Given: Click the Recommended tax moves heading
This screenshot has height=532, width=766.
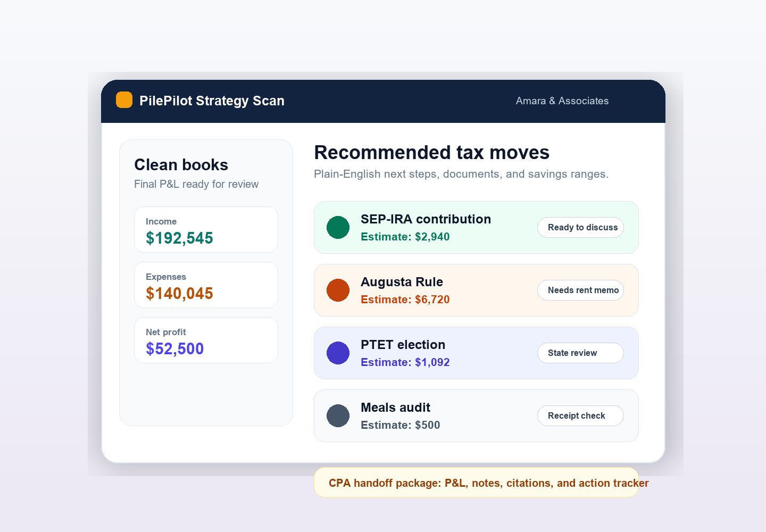Looking at the screenshot, I should click(x=431, y=153).
